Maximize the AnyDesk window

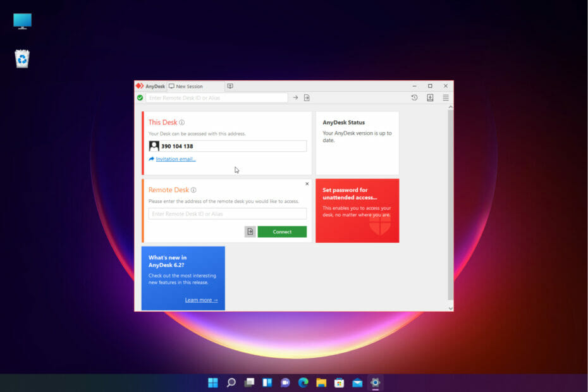point(430,86)
